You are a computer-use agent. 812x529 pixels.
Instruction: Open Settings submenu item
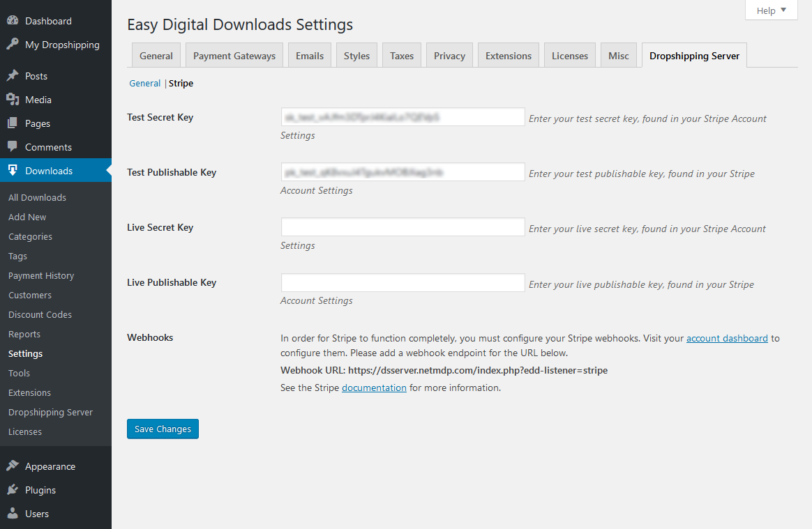(25, 353)
